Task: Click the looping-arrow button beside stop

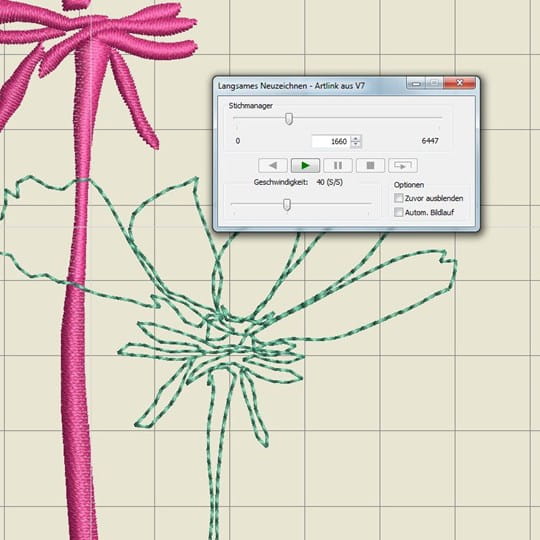Action: (x=403, y=166)
